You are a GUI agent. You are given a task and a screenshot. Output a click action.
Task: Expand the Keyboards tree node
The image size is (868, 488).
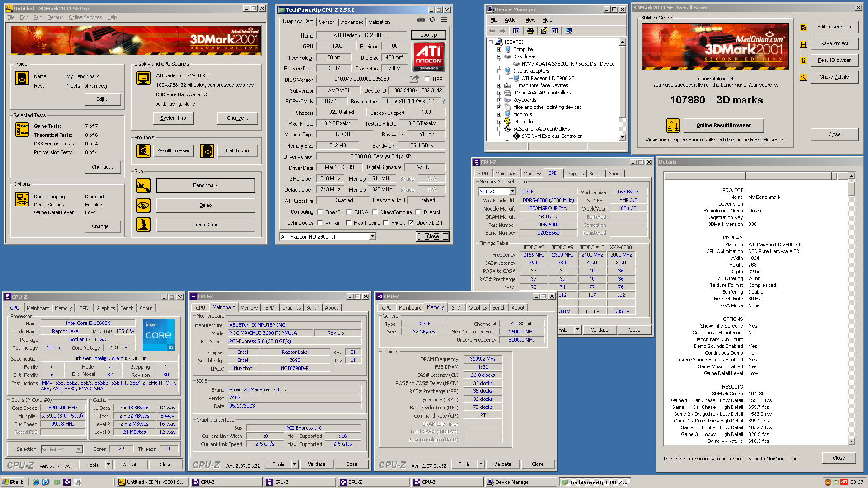click(x=500, y=100)
